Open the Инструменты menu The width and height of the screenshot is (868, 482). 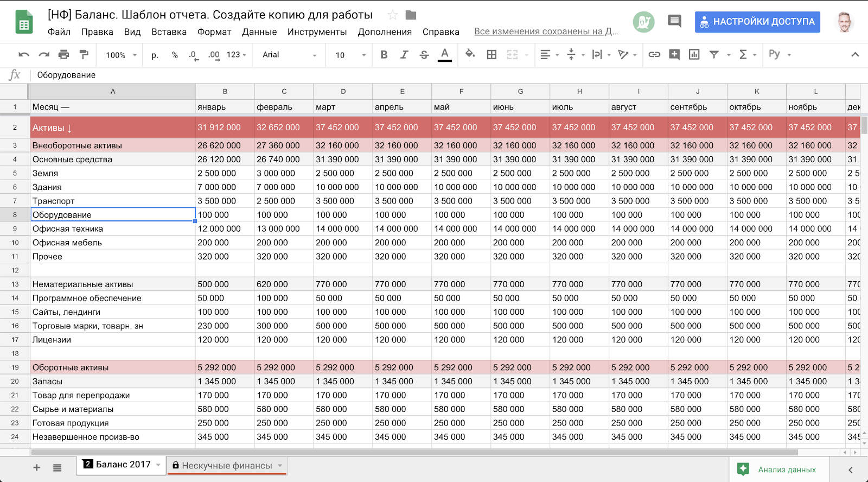(x=317, y=32)
